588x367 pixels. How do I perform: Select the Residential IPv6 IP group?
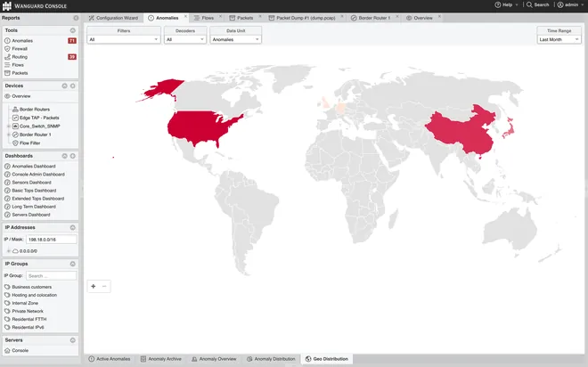(29, 328)
